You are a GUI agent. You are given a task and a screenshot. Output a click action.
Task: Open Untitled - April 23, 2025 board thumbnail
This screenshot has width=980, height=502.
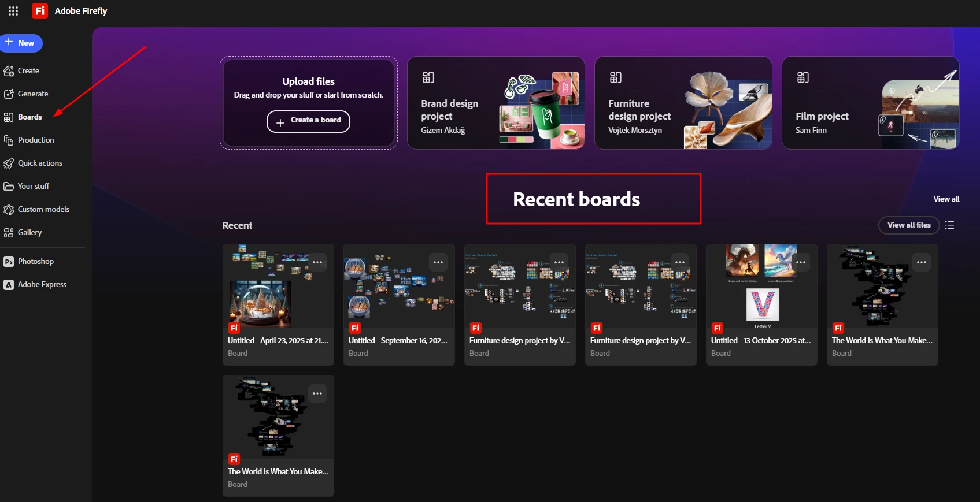click(x=278, y=287)
